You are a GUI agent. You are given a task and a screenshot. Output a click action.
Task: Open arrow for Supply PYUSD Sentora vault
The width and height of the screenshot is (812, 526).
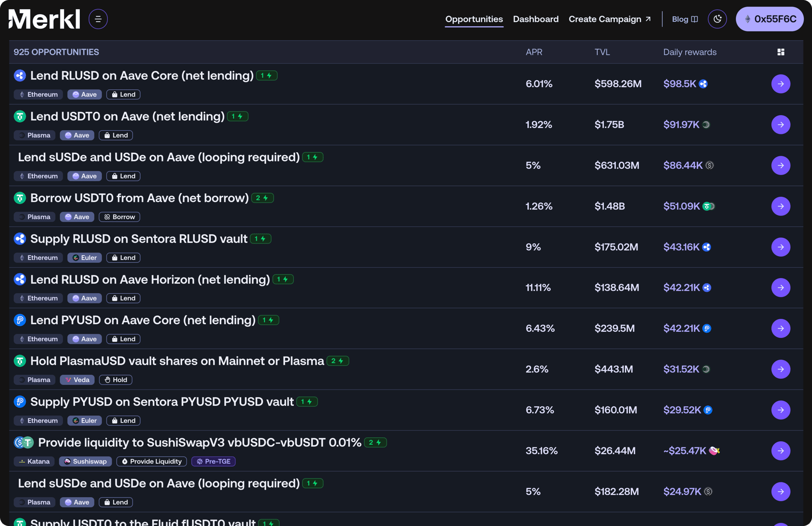[x=781, y=410]
